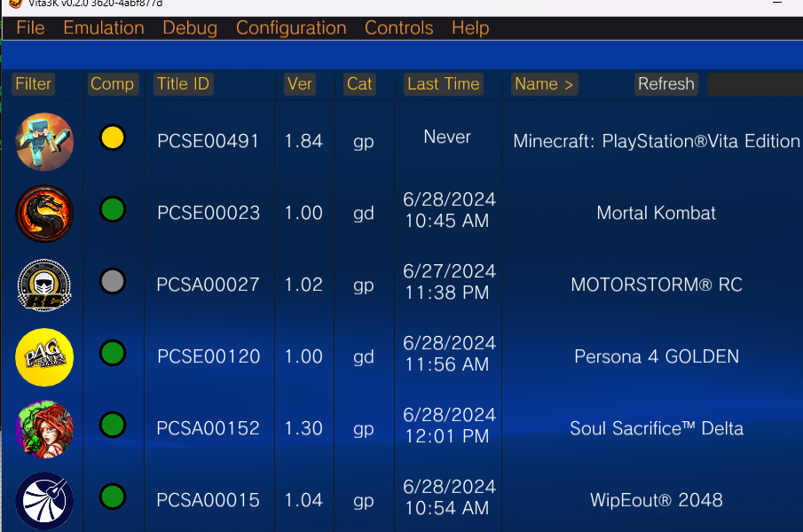Viewport: 803px width, 532px height.
Task: Click last time 6/28/2024 11:56 AM
Action: pos(449,354)
